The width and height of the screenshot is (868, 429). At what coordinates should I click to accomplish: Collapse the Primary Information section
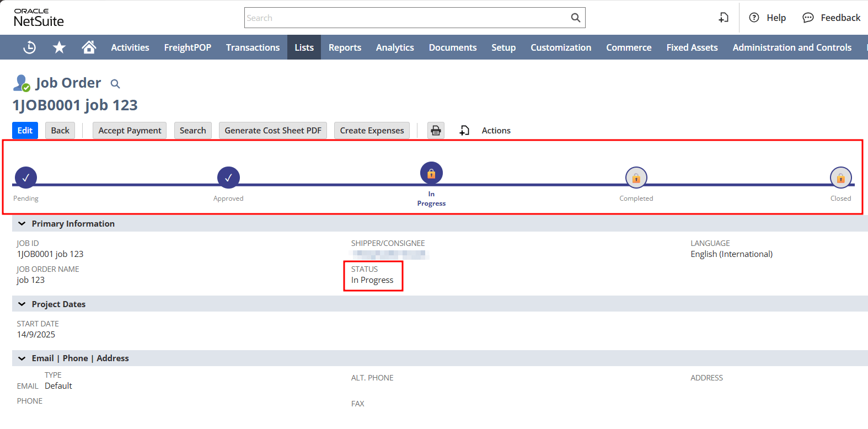click(22, 224)
